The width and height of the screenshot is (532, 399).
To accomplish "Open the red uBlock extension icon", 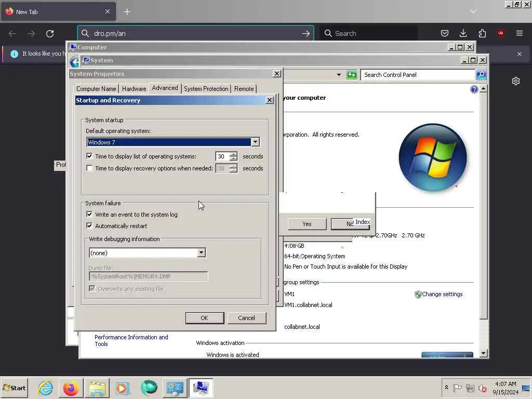I will (x=501, y=33).
